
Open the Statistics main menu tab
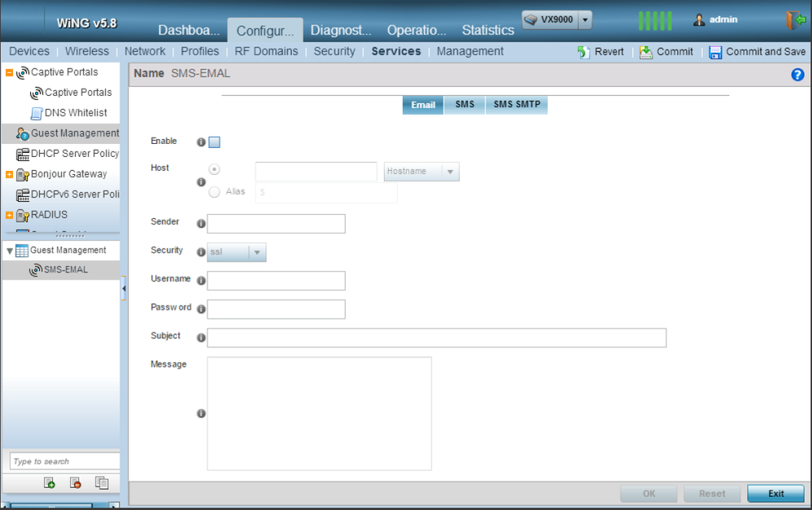tap(487, 30)
